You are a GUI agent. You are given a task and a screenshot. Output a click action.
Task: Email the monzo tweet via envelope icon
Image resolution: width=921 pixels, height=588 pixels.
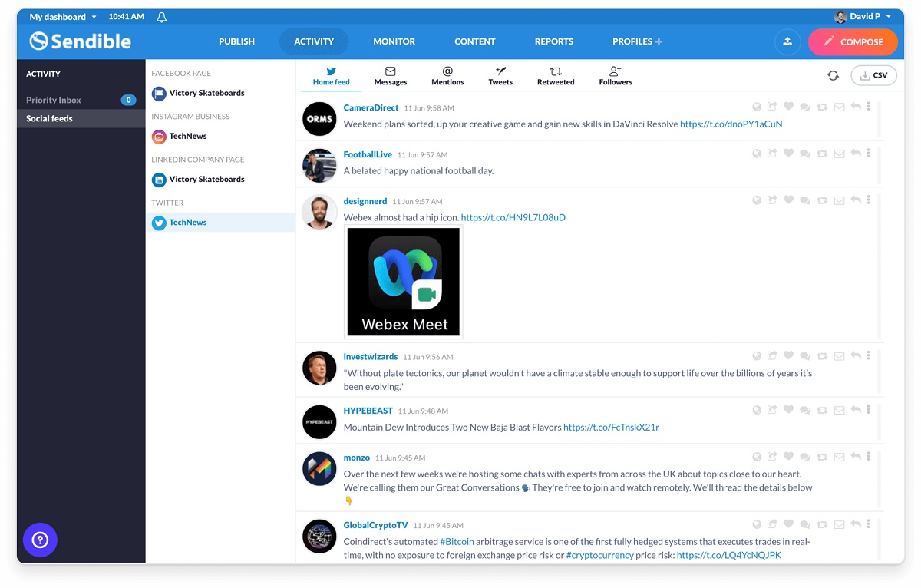839,458
